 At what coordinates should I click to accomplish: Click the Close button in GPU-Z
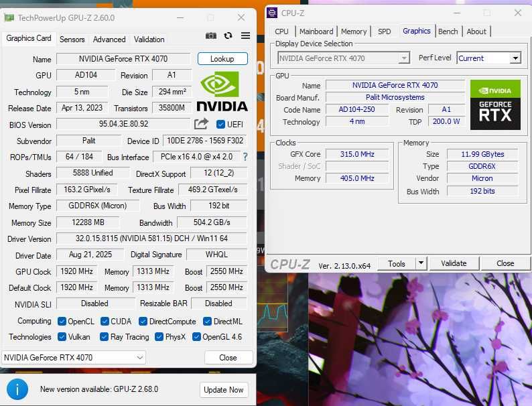228,358
